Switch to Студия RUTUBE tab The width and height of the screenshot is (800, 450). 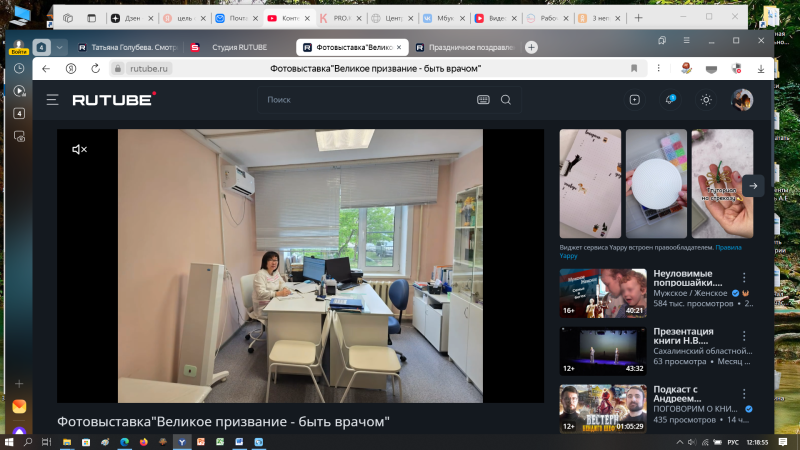coord(234,47)
